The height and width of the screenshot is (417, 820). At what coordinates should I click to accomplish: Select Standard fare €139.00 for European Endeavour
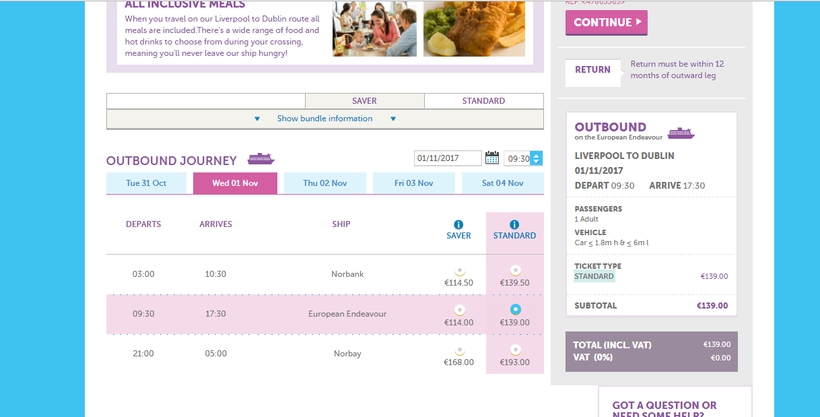(515, 309)
